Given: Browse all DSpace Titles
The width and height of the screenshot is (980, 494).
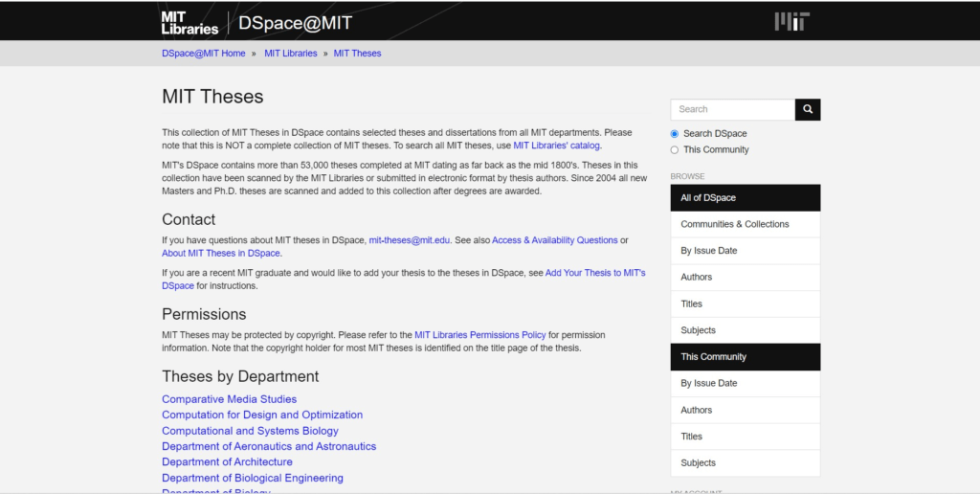Looking at the screenshot, I should pos(745,303).
